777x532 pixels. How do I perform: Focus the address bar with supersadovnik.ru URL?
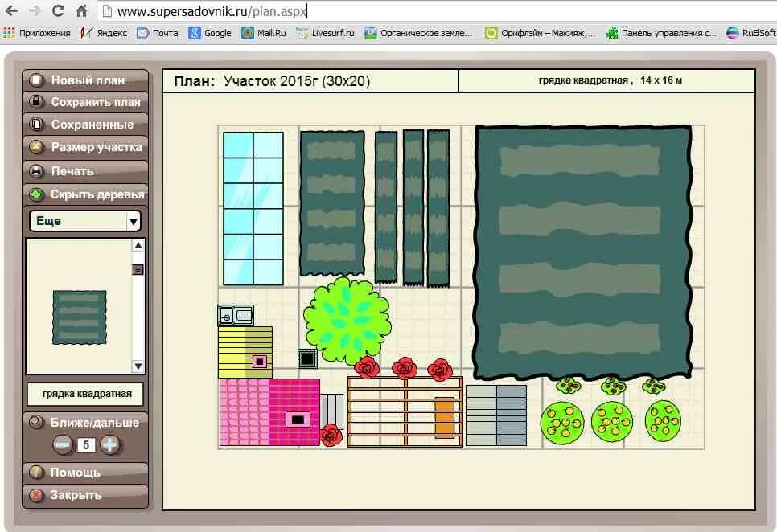pos(436,11)
